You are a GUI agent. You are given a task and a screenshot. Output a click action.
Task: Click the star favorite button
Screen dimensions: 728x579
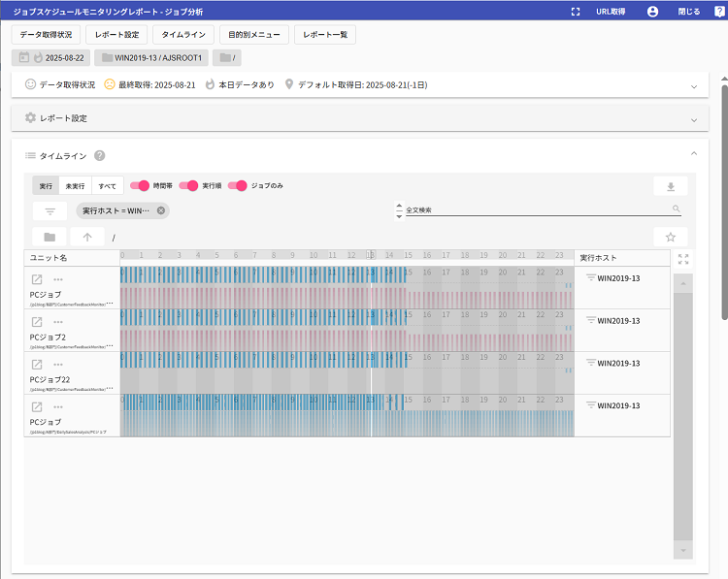click(x=671, y=237)
